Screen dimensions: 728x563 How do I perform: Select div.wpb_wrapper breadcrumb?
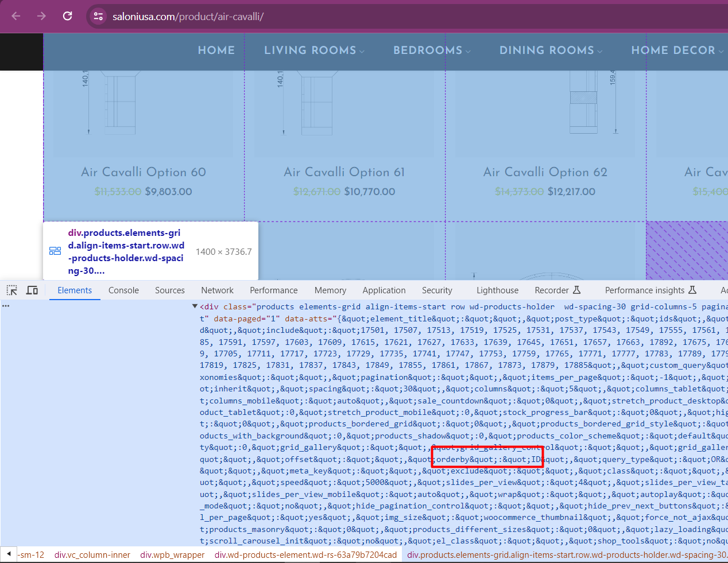pos(172,555)
